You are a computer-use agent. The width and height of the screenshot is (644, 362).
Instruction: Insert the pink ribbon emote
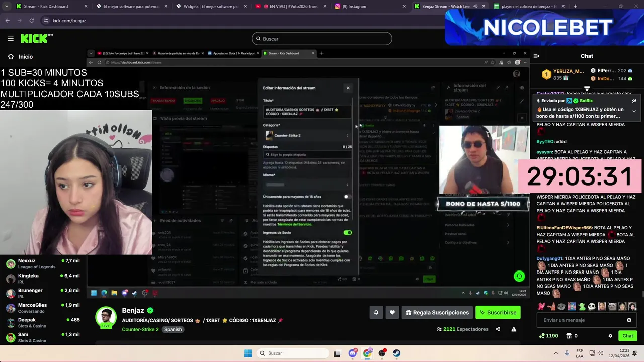click(x=541, y=306)
